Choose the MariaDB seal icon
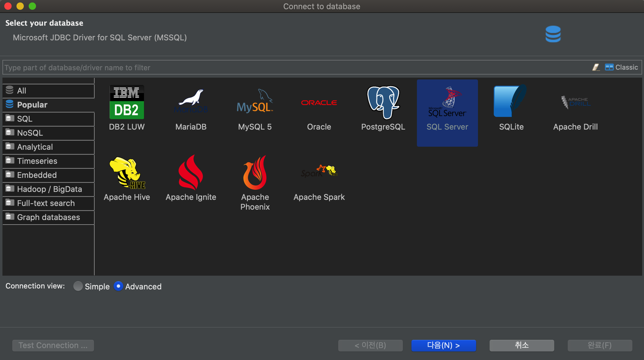Screen dimensions: 644x360 191,101
